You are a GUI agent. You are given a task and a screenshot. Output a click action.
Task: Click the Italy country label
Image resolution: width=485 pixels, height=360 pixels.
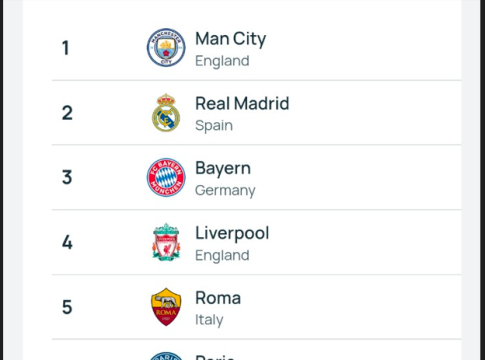[209, 320]
